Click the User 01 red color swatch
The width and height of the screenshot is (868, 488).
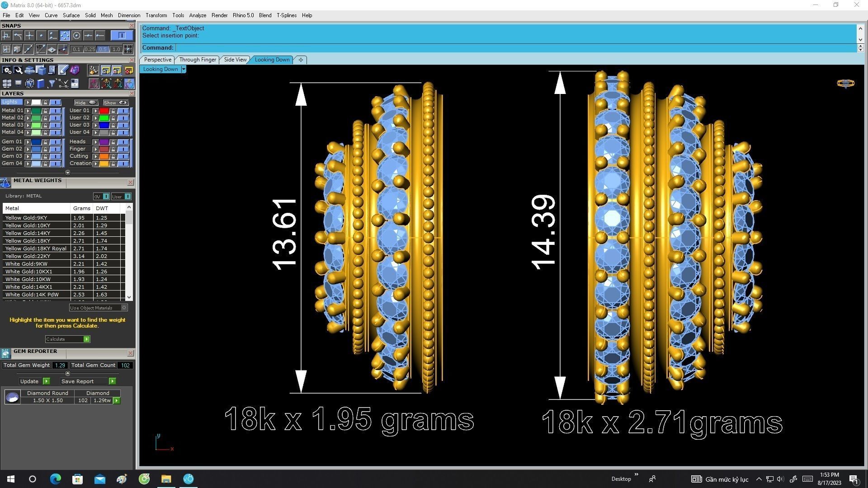104,111
